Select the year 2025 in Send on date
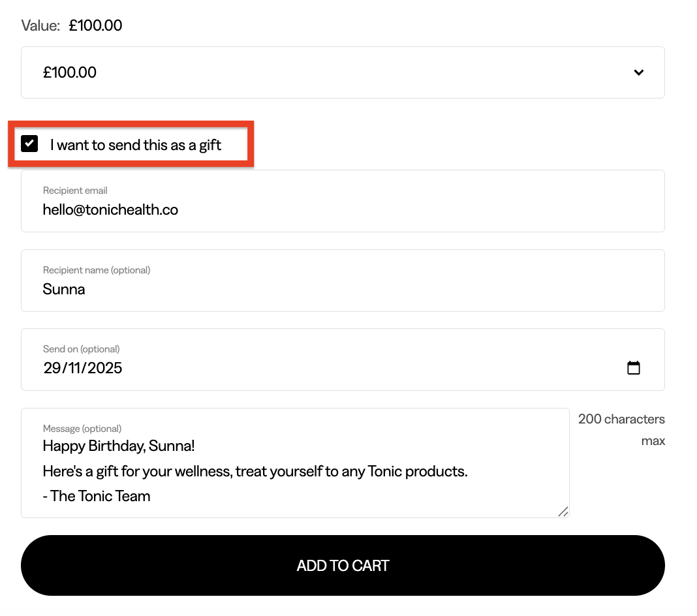This screenshot has height=616, width=697. pos(104,368)
